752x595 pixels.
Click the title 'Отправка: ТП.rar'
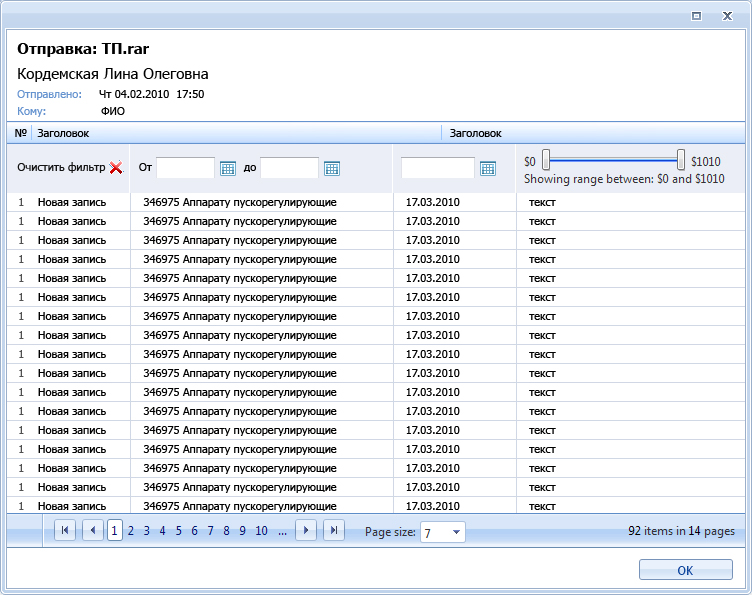pos(83,48)
